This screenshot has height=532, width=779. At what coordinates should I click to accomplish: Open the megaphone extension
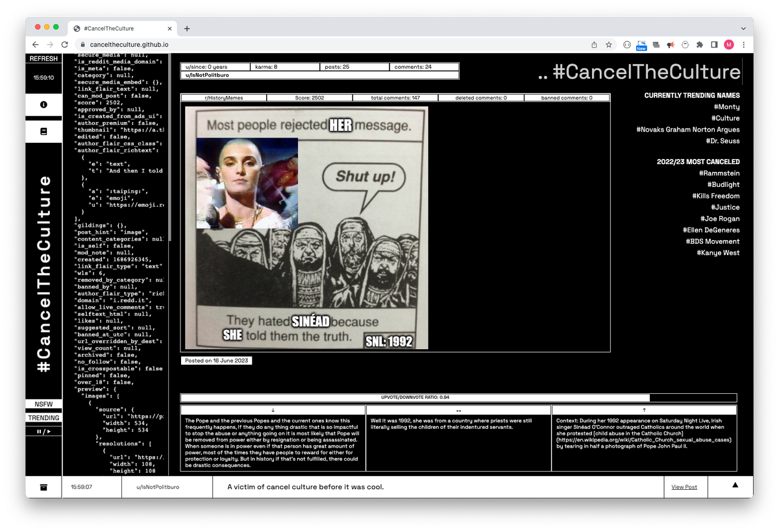[x=671, y=45]
